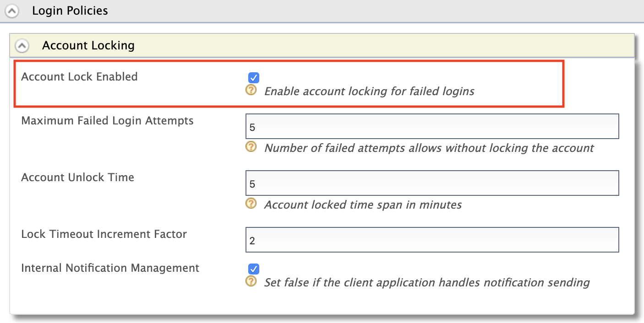Click the Login Policies collapse arrow icon
This screenshot has width=644, height=323.
coord(12,10)
